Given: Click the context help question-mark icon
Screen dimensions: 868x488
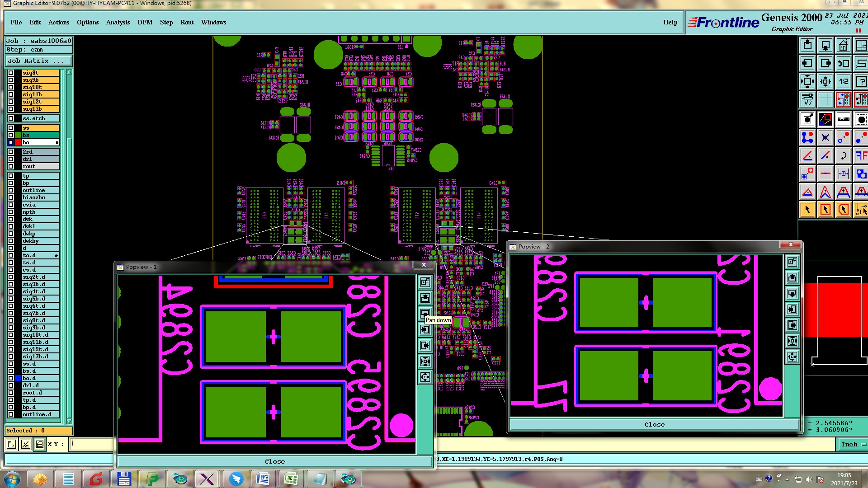Looking at the screenshot, I should point(861,82).
